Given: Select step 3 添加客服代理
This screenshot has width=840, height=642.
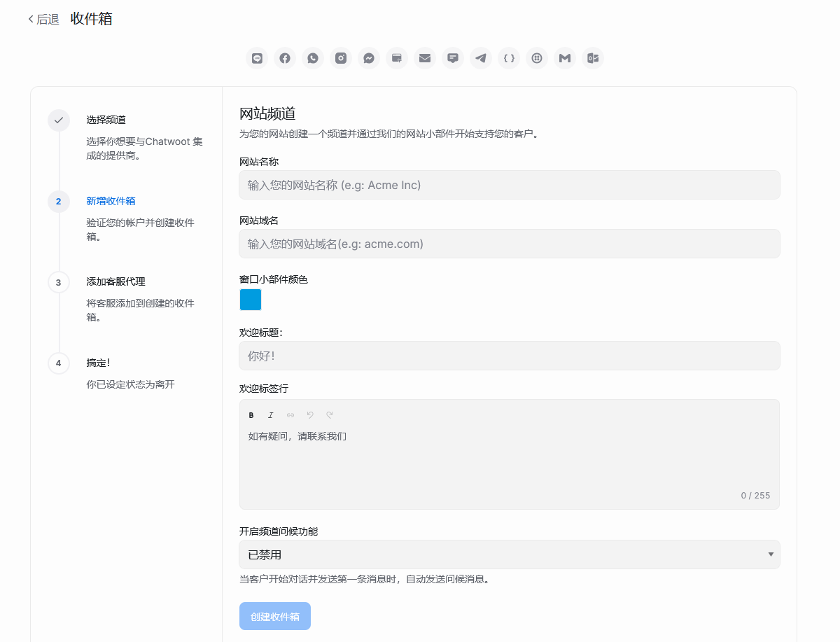Looking at the screenshot, I should point(115,281).
